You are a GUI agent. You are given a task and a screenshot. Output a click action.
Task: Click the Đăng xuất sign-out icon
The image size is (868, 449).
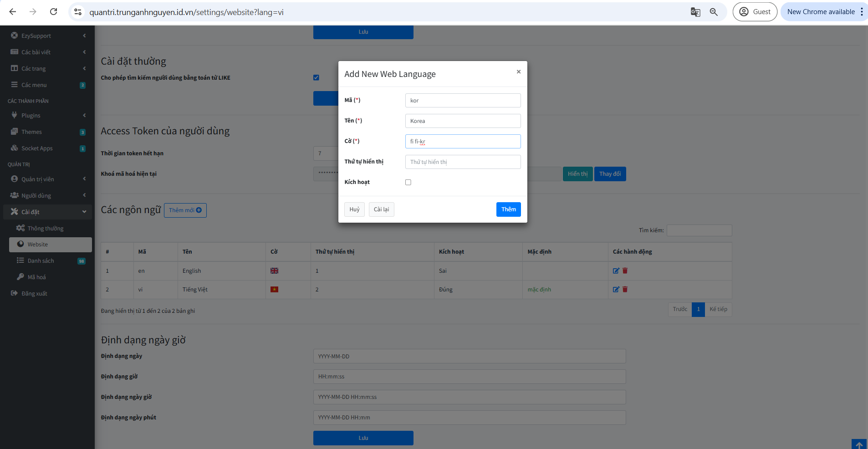(x=14, y=293)
